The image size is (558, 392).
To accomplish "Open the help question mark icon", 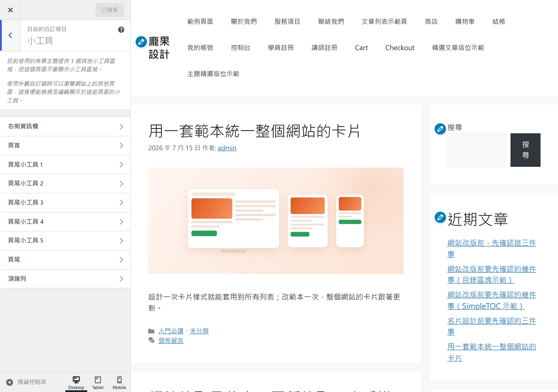I will click(x=121, y=30).
